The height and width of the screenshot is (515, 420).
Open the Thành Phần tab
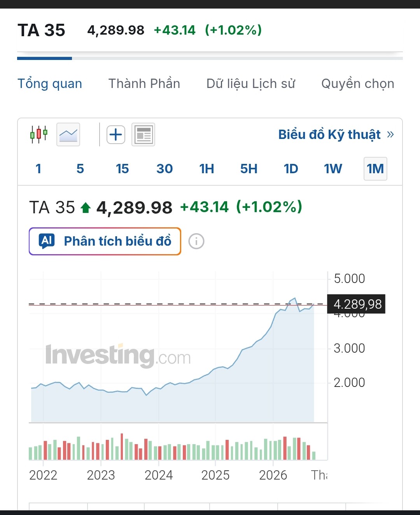[x=144, y=84]
